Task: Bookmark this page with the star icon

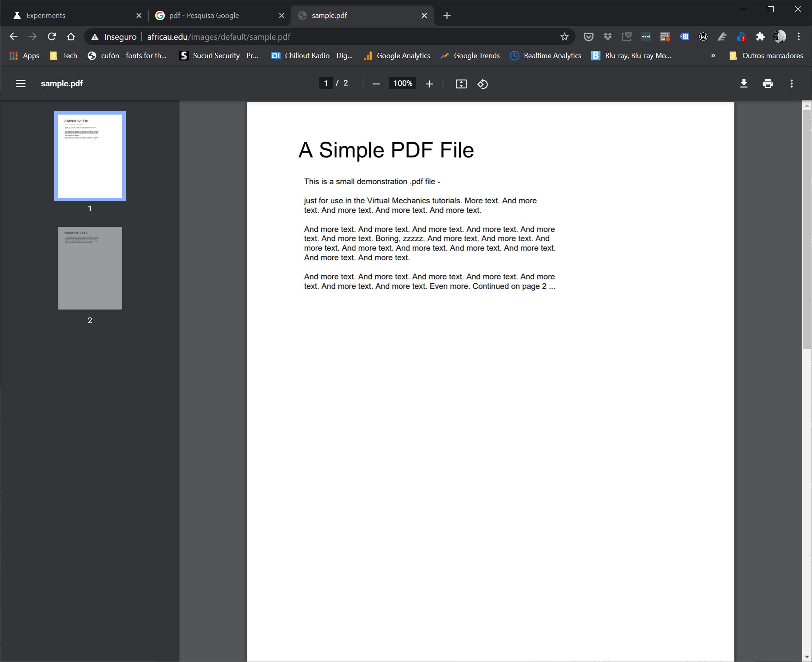Action: click(x=564, y=37)
